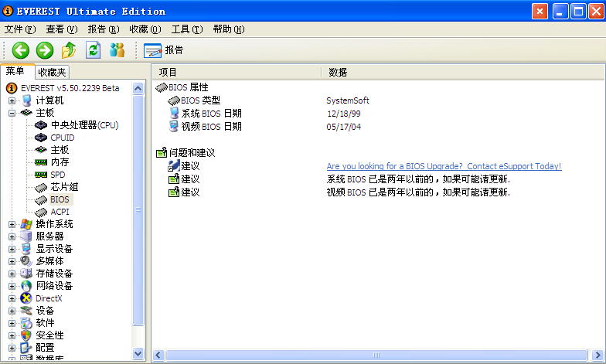Screen dimensions: 606x364
Task: Go up one level with folder arrow icon
Action: pos(69,50)
